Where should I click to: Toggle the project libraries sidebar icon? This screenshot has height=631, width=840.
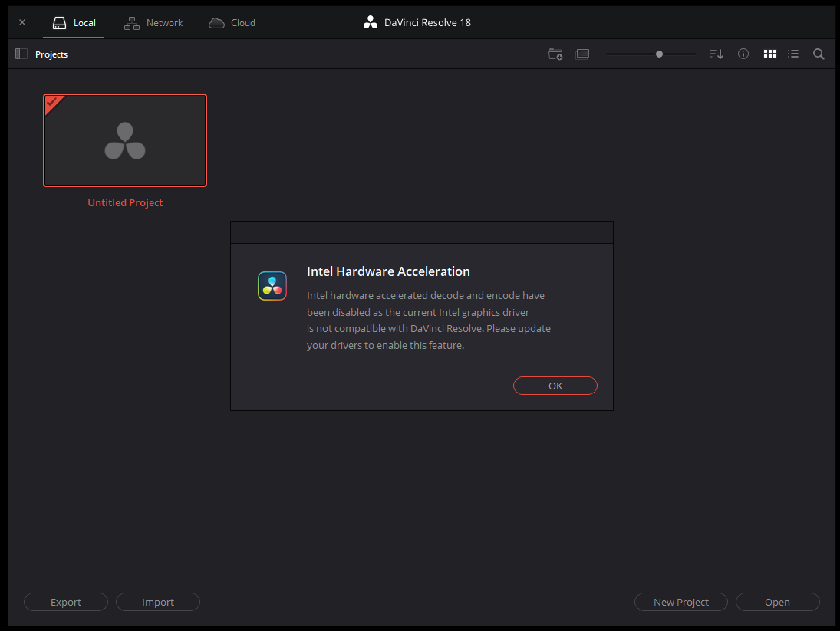[21, 54]
